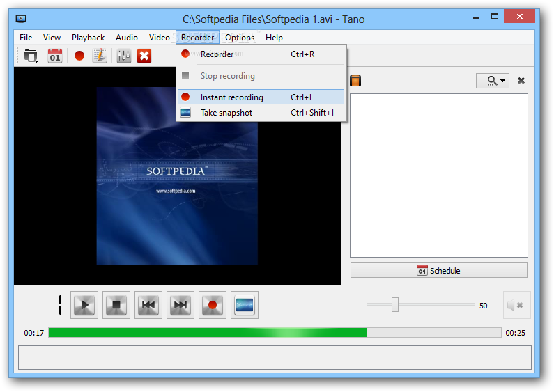Stop playback with the Stop button
The height and width of the screenshot is (392, 554).
[116, 305]
